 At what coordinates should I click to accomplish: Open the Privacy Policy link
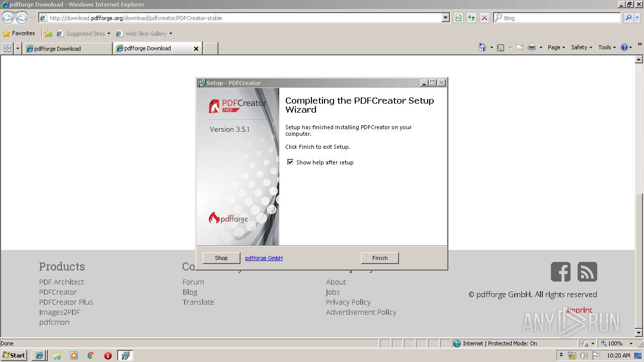pos(348,302)
